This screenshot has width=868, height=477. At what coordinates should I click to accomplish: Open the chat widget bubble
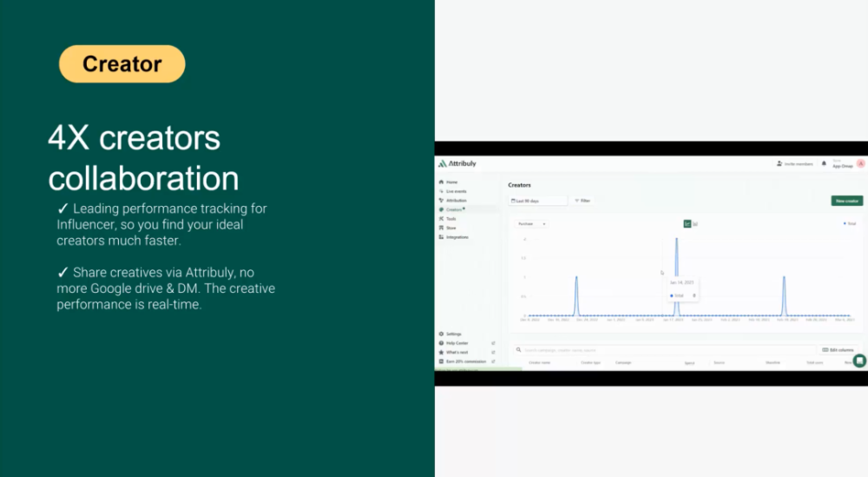pos(859,361)
